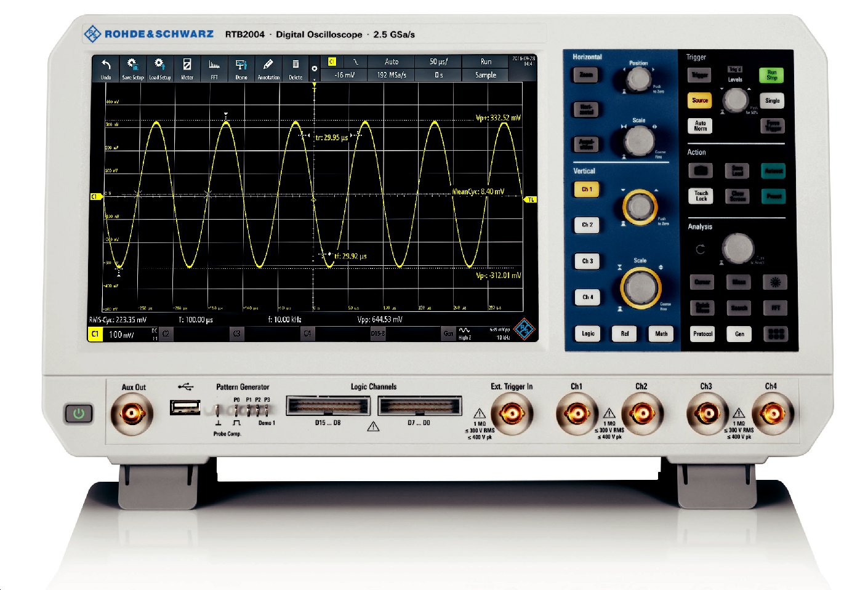Open the 50 µs/ time scale setting
868x590 pixels.
coord(438,62)
